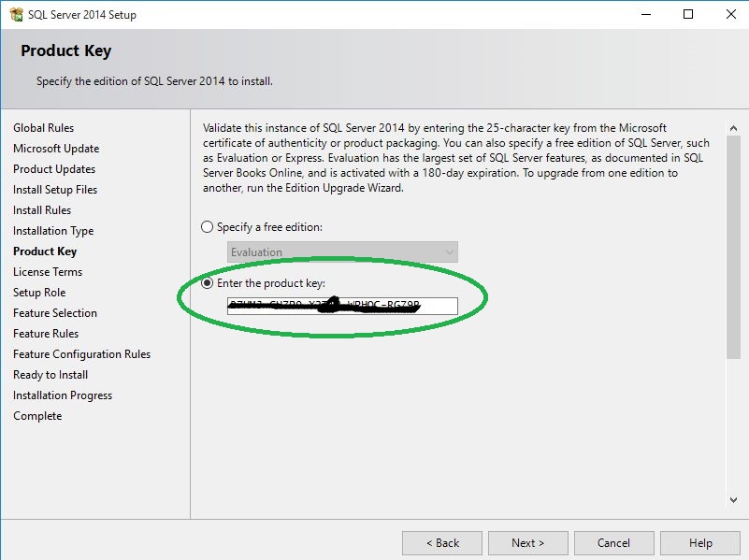
Task: Select the 'Specify a free edition' radio button
Action: click(207, 227)
